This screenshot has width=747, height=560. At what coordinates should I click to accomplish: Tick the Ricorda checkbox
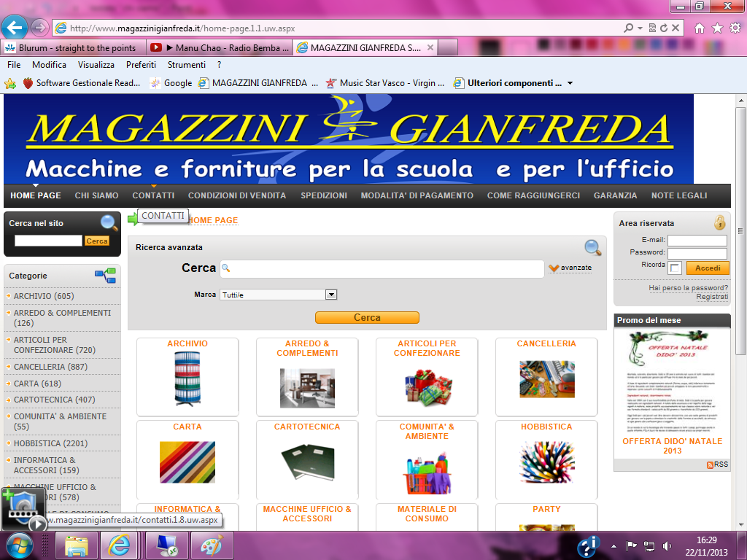(x=675, y=268)
